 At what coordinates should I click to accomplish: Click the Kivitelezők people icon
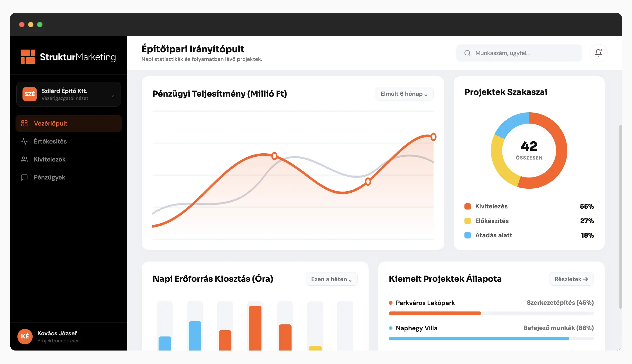[24, 159]
